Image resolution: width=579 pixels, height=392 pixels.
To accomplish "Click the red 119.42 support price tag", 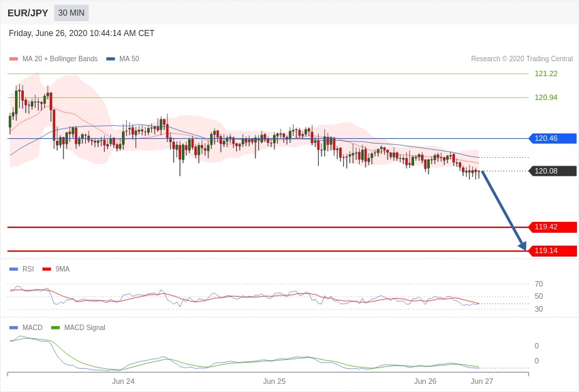I will tap(553, 227).
